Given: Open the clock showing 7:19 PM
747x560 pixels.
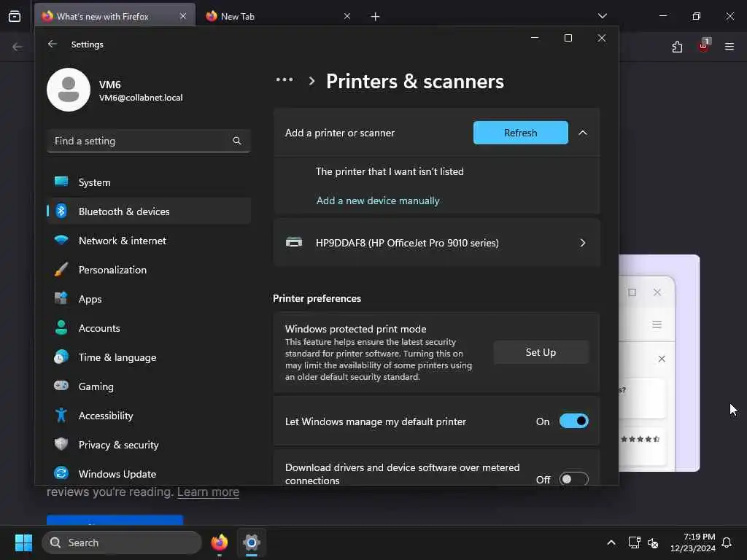Looking at the screenshot, I should (693, 542).
